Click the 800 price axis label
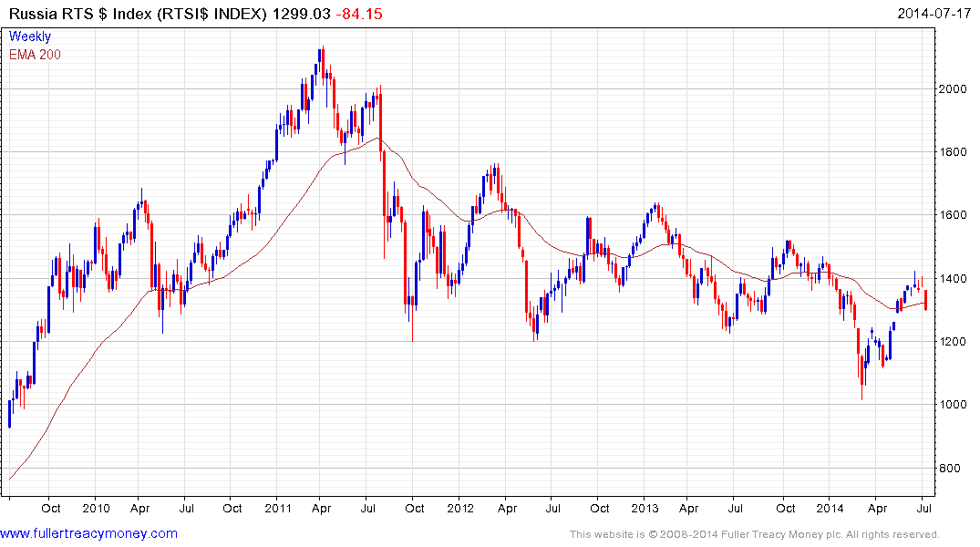This screenshot has height=547, width=980. (x=950, y=469)
